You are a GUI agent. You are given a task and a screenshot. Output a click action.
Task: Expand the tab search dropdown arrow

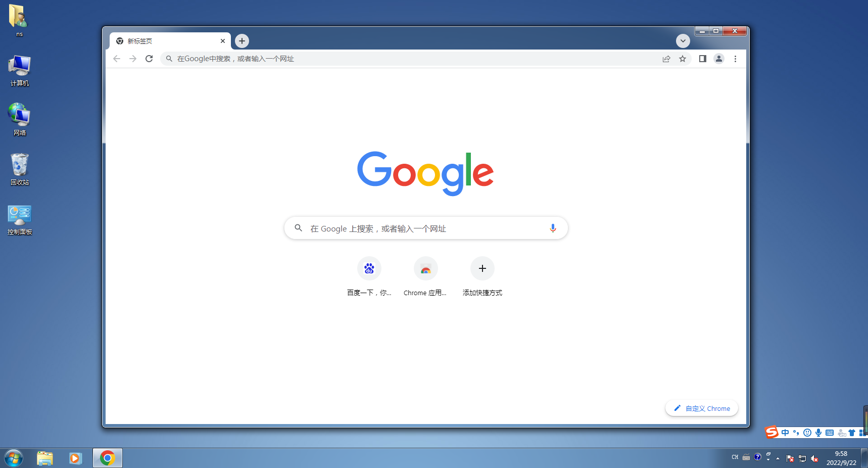pyautogui.click(x=683, y=41)
